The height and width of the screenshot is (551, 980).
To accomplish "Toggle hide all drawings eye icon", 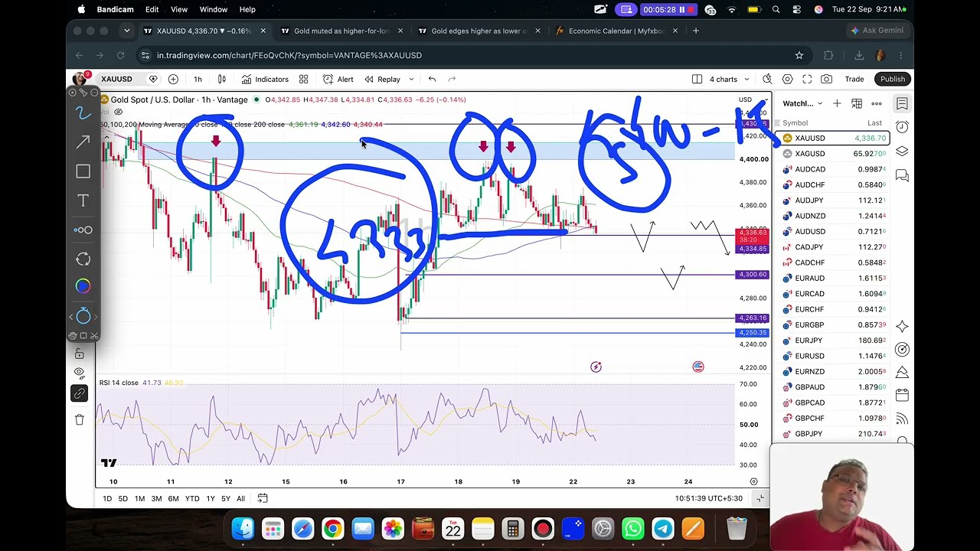I will (x=80, y=373).
